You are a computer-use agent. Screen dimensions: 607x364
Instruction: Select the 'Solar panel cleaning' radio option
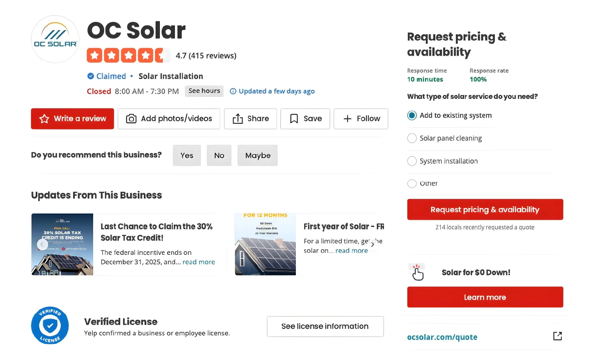point(412,138)
